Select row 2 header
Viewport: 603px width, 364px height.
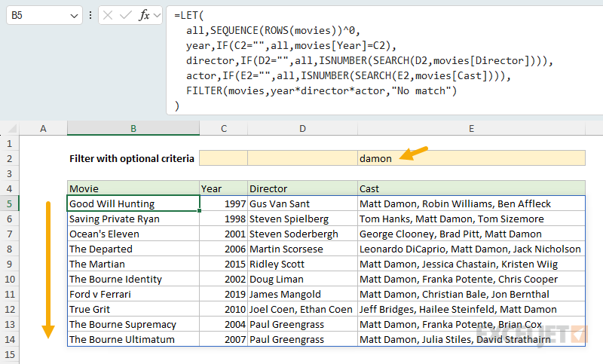[10, 158]
